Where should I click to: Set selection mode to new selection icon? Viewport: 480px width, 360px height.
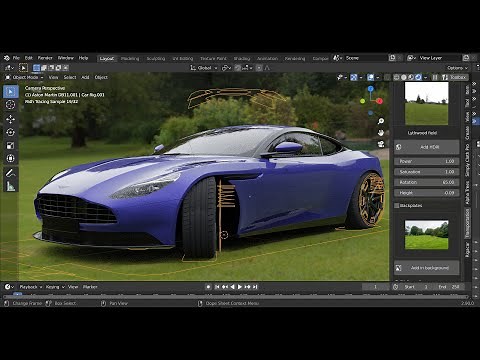[x=36, y=68]
